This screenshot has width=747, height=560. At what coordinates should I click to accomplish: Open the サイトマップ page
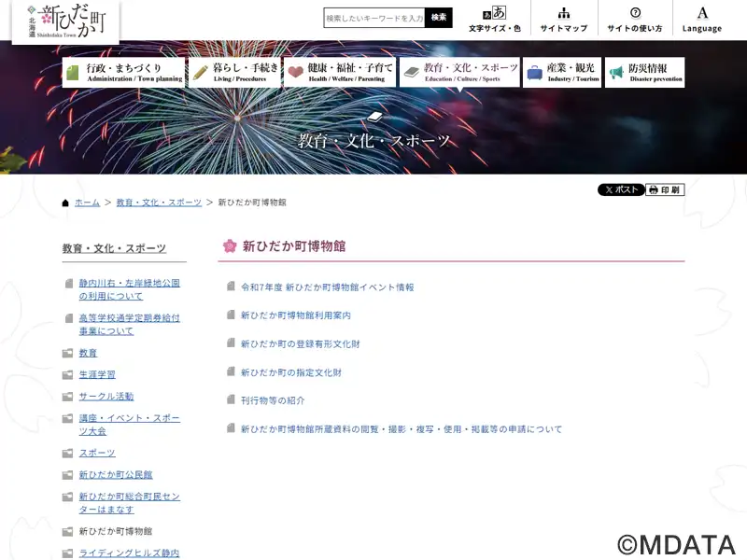tap(564, 19)
